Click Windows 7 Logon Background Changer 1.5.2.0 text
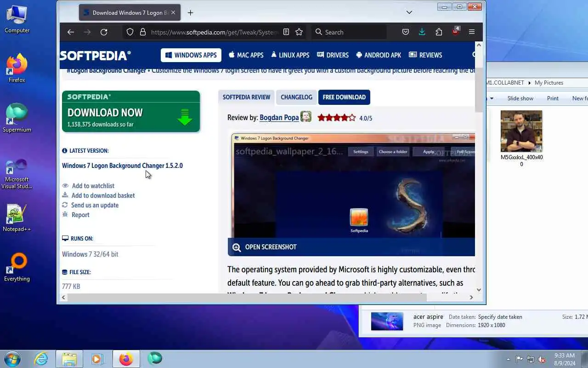This screenshot has width=588, height=368. point(122,166)
